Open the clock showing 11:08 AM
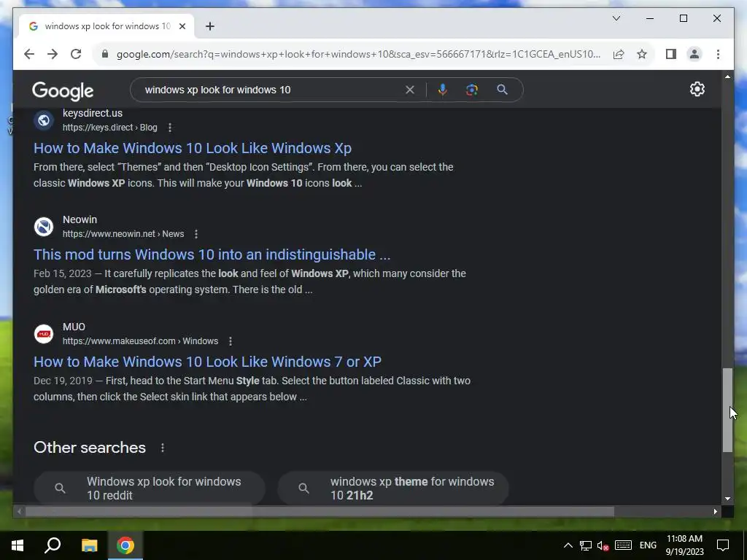 point(684,545)
